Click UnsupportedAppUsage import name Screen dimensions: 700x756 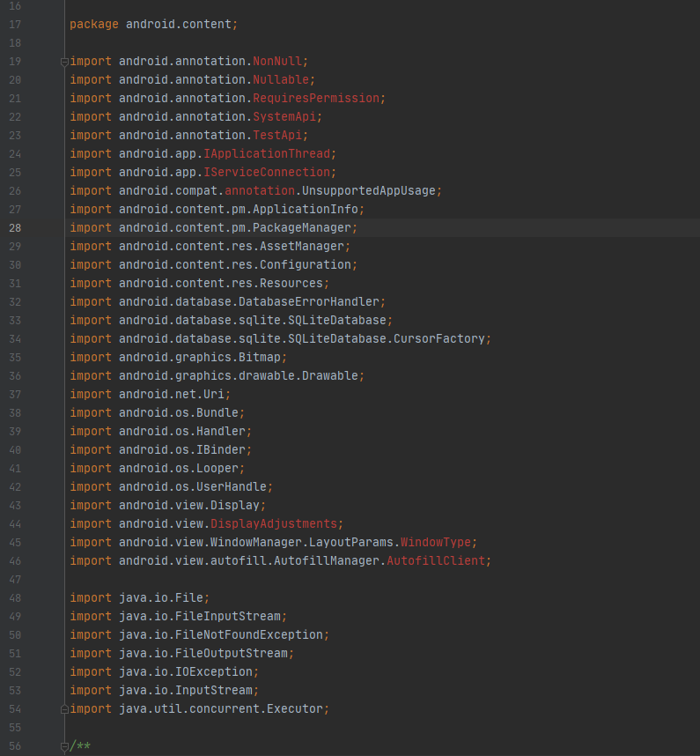369,191
